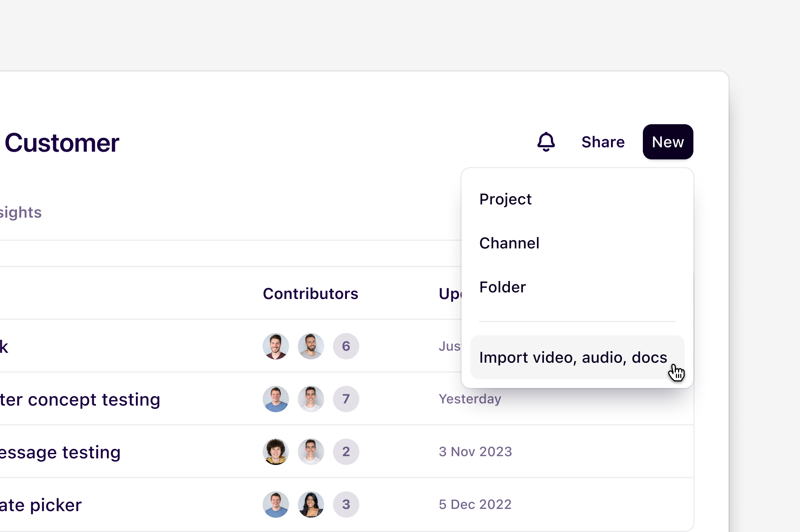Click the 7 more contributors badge
Viewport: 800px width, 532px height.
[346, 399]
